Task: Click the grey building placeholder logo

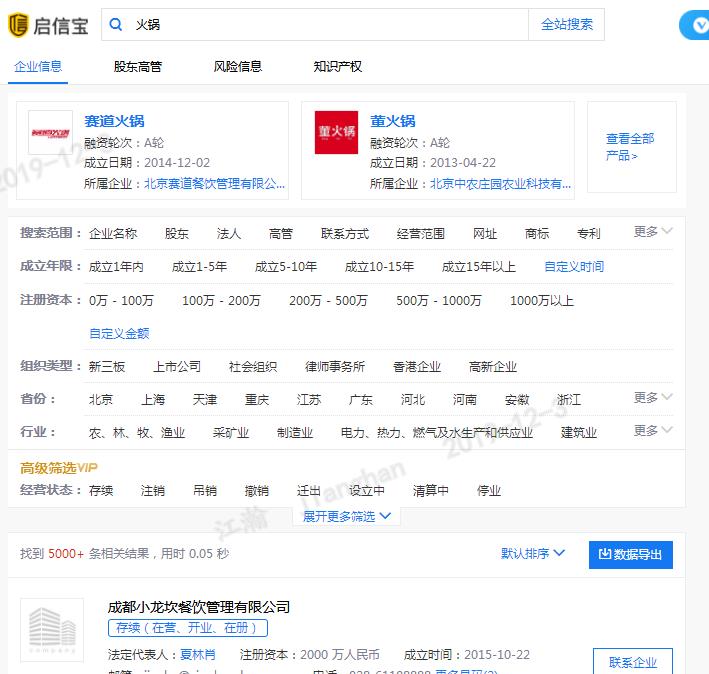Action: click(x=52, y=630)
